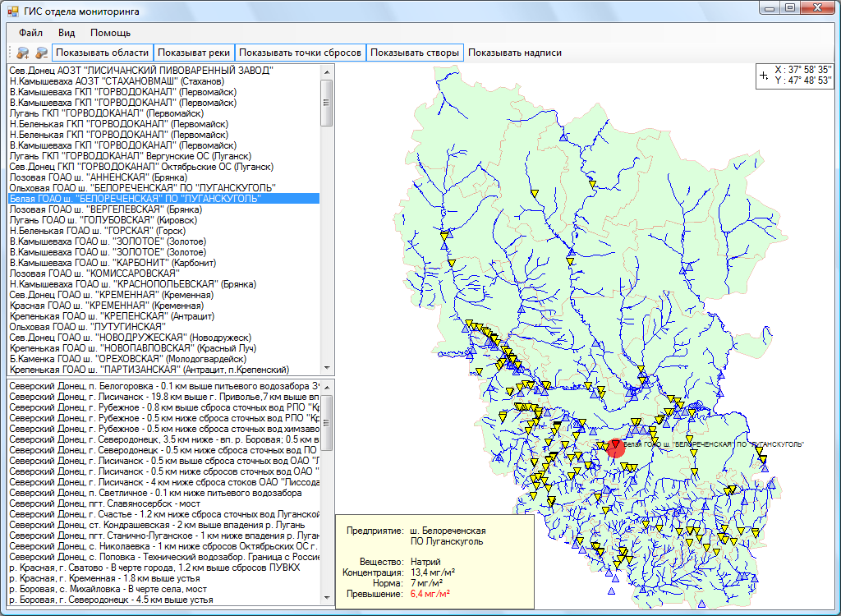841x616 pixels.
Task: Select Лозовая ГОАО ш. "КОМИССАРОВСКАЯ" row
Action: coord(164,274)
